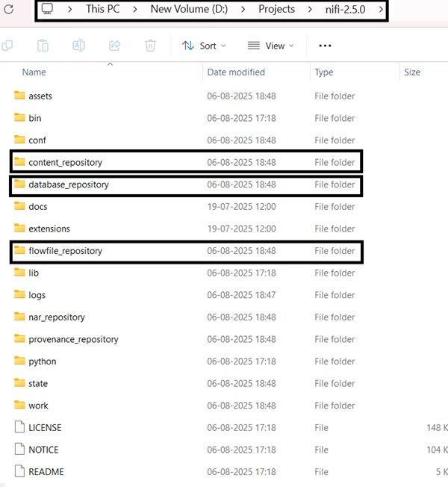Select the lib folder icon

coord(19,272)
